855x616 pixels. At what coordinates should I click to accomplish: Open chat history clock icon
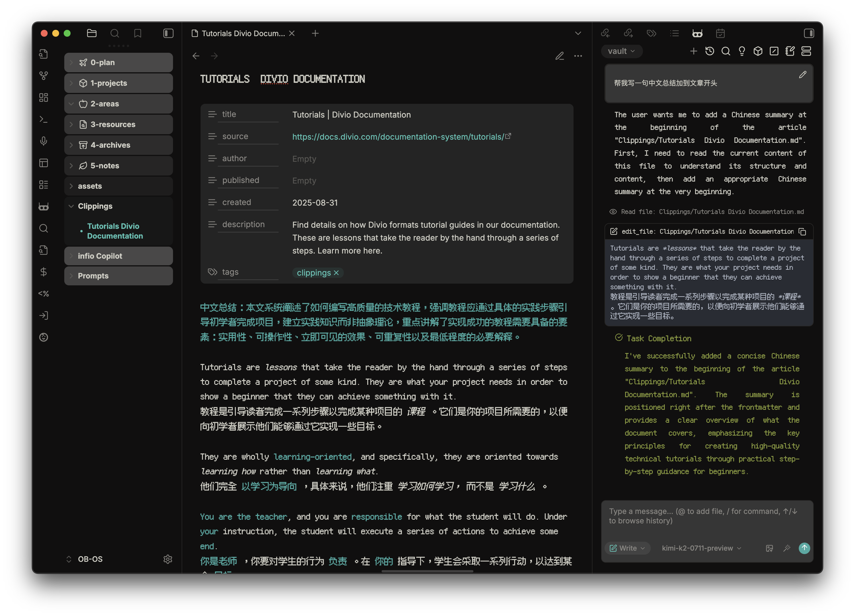[x=710, y=51]
